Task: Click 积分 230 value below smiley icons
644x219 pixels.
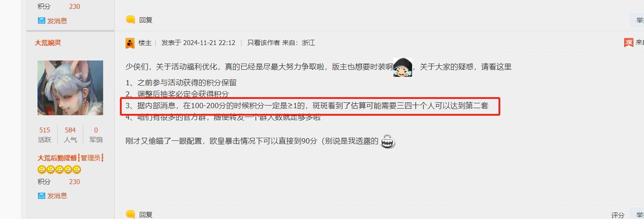Action: tap(74, 182)
